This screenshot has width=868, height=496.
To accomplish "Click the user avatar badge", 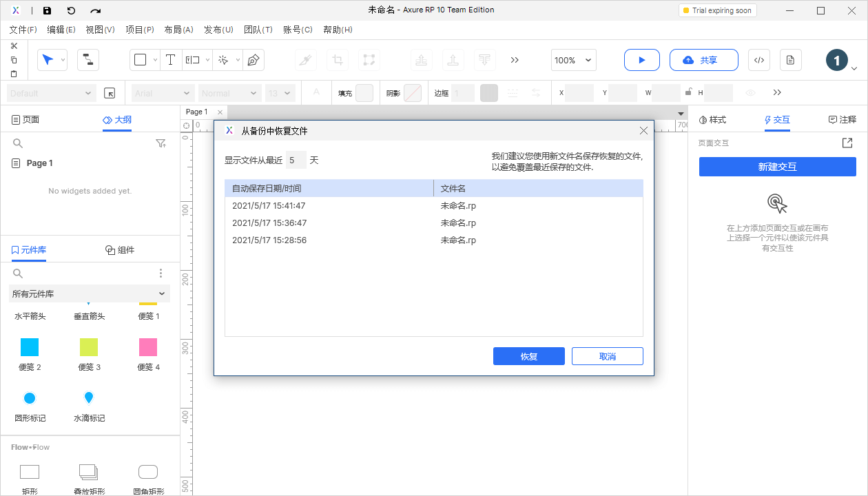I will click(836, 61).
